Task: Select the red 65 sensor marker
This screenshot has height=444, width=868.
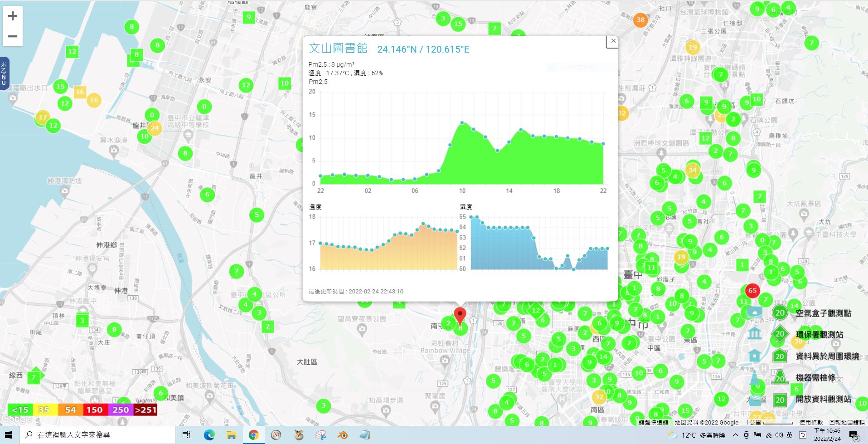Action: tap(752, 291)
